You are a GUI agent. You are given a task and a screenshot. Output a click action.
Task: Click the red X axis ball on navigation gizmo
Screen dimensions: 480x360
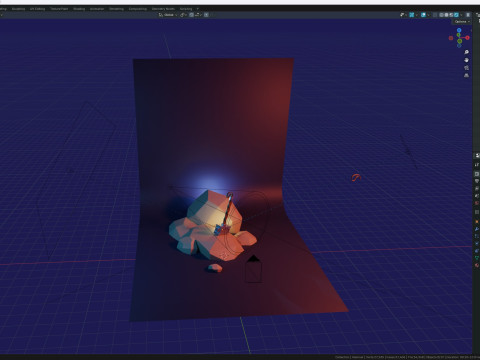(468, 38)
